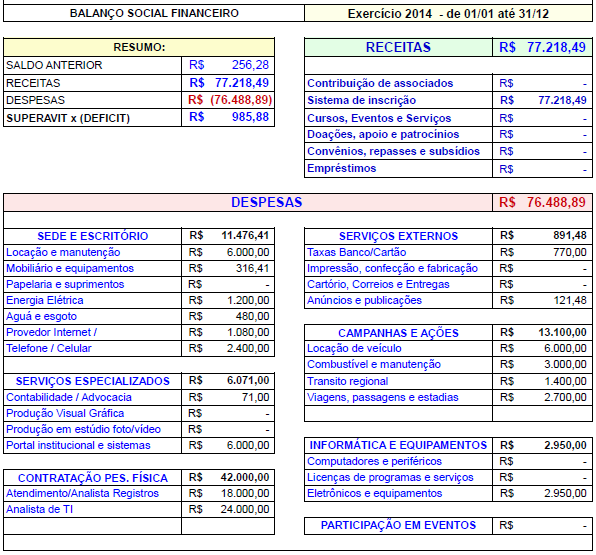Click the Empréstimos label

[341, 168]
